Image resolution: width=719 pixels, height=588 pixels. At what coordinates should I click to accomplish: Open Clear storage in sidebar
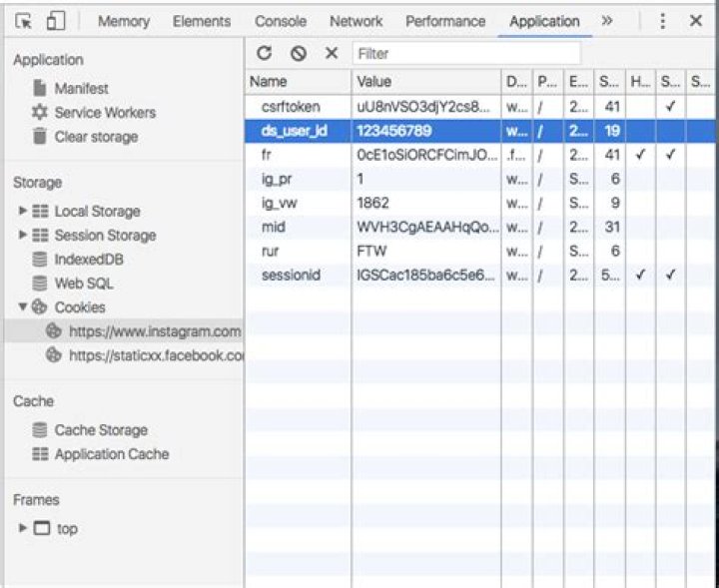(x=96, y=137)
